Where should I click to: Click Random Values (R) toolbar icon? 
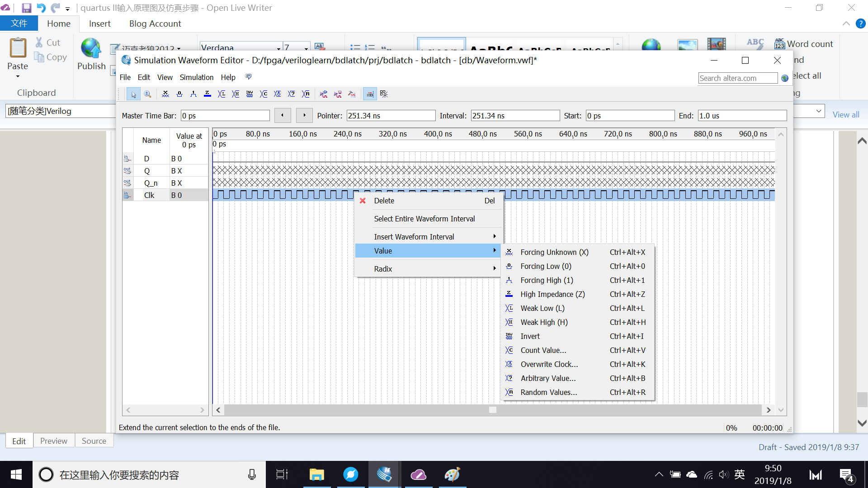[306, 94]
